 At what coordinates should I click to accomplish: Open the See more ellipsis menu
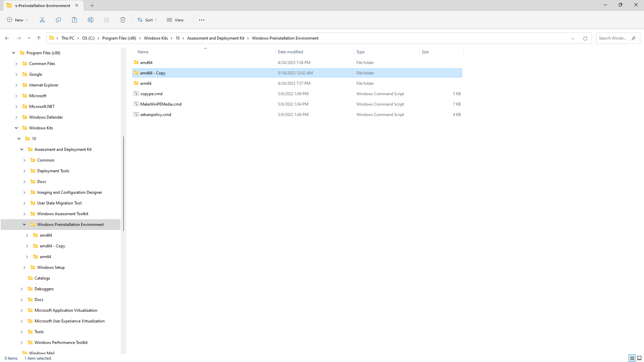pos(201,20)
